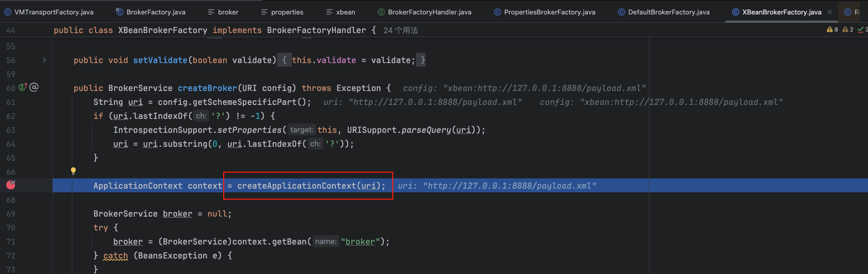Viewport: 868px width, 274px height.
Task: Expand the collapsed closing brace after validate;
Action: pos(423,60)
